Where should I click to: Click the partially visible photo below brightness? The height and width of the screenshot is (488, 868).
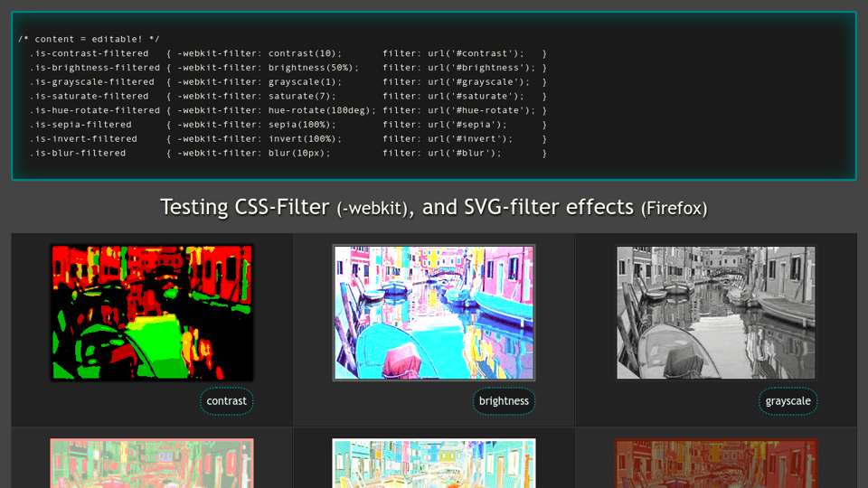(434, 463)
